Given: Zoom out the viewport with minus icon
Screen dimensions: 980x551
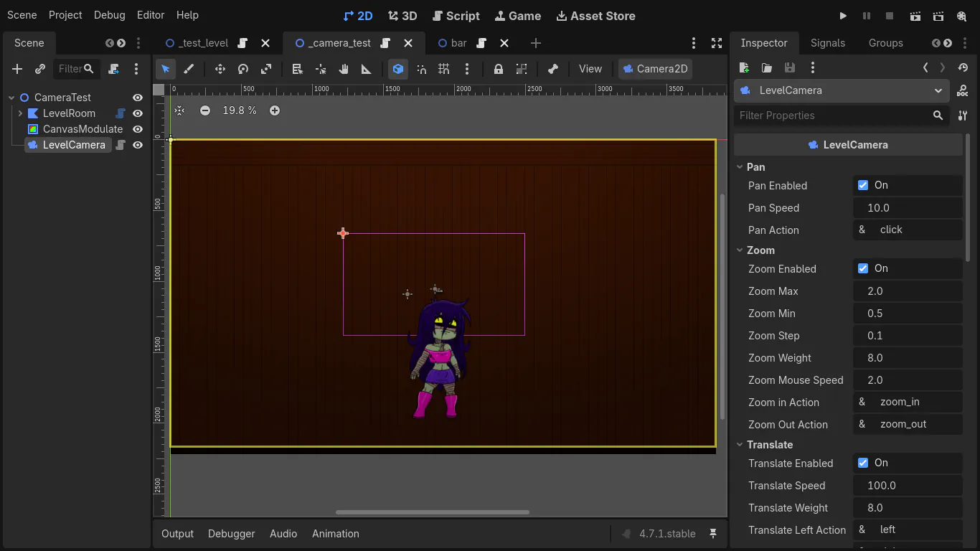Looking at the screenshot, I should [x=205, y=110].
